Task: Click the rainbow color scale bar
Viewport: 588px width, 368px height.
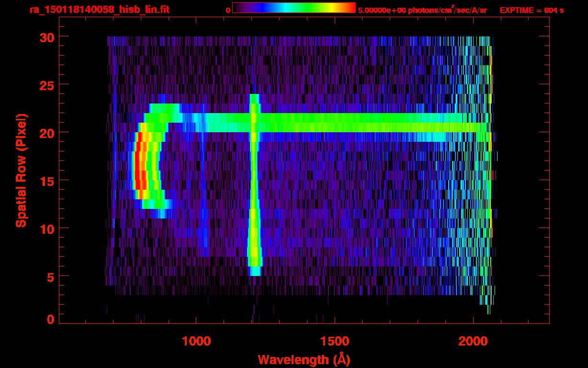Action: pos(294,8)
